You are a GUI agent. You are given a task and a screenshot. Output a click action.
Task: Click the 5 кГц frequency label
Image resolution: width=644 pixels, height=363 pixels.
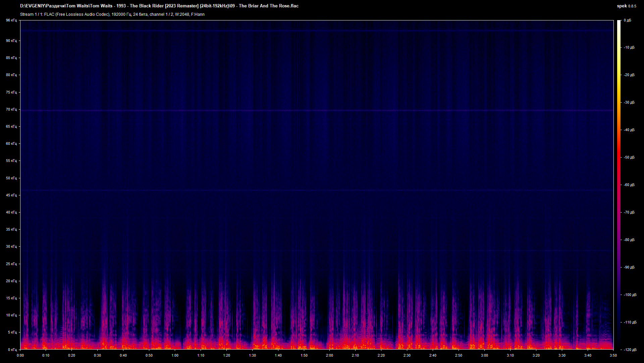pos(12,332)
